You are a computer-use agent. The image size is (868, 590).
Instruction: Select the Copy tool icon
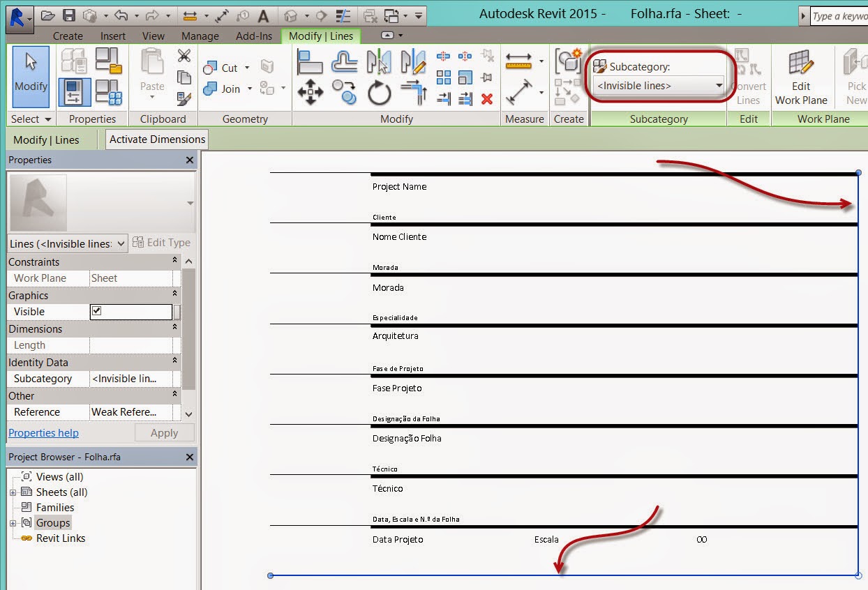(x=345, y=91)
